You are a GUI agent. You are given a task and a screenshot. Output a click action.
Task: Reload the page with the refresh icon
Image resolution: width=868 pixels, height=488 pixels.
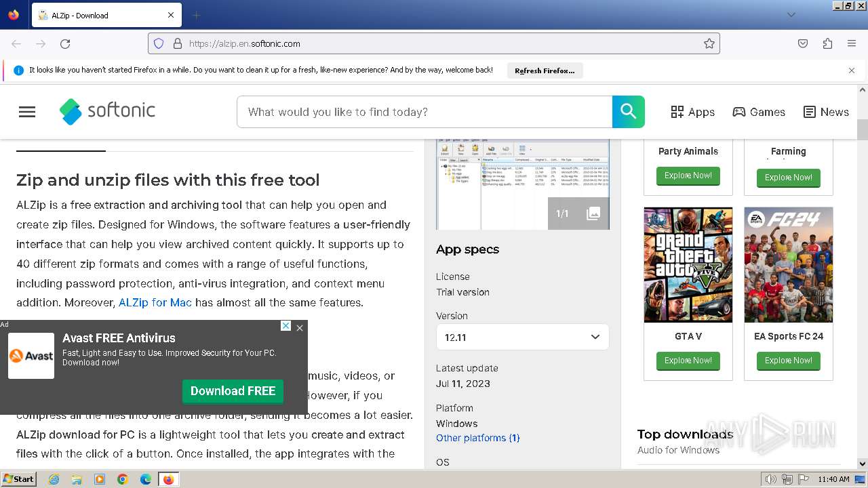(65, 43)
